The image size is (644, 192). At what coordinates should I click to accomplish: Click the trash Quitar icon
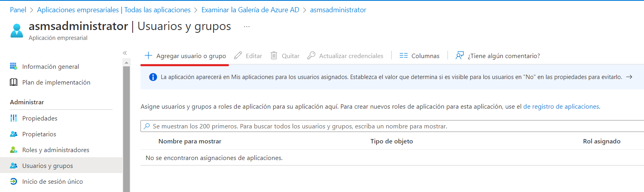pos(274,56)
